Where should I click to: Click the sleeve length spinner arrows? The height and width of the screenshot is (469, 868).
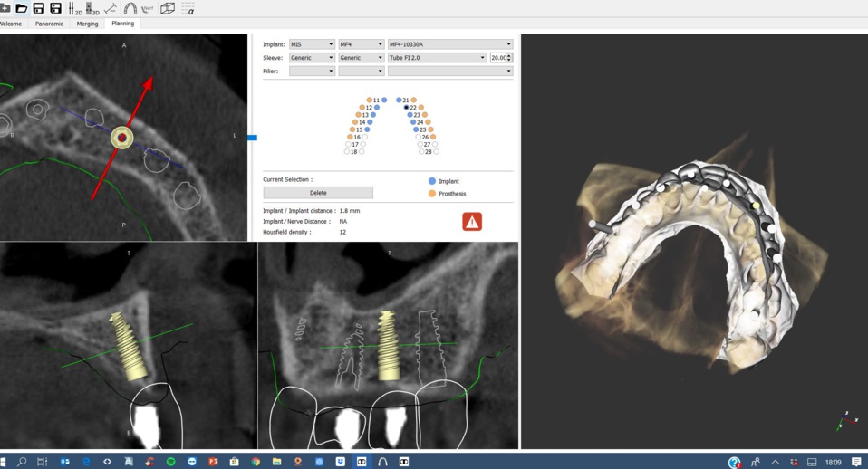coord(509,58)
